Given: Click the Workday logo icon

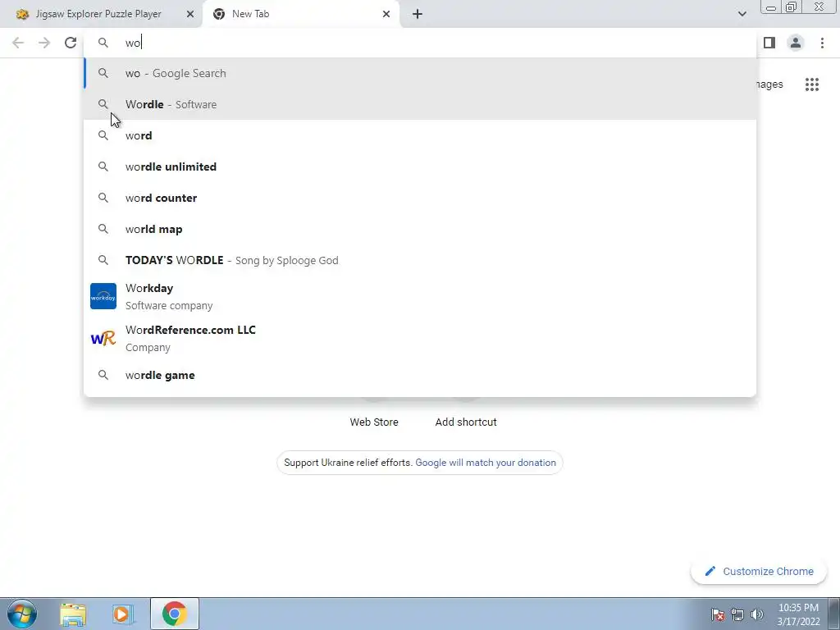Looking at the screenshot, I should (103, 296).
